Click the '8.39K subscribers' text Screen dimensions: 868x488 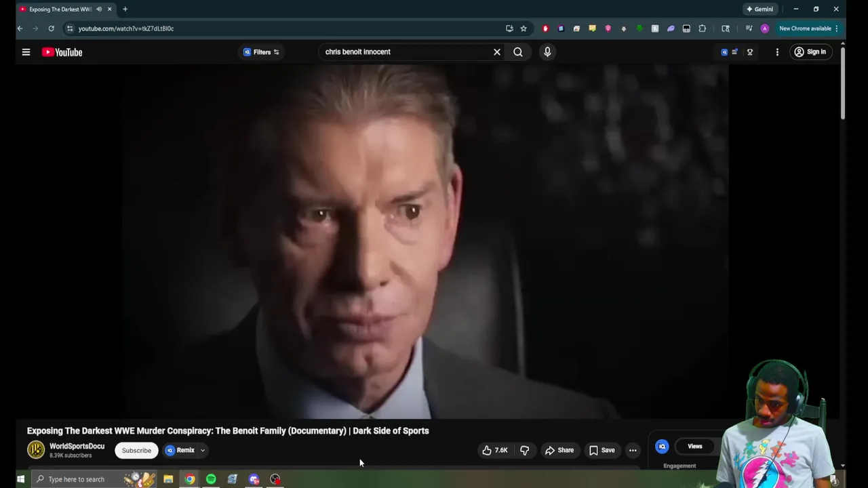coord(71,455)
